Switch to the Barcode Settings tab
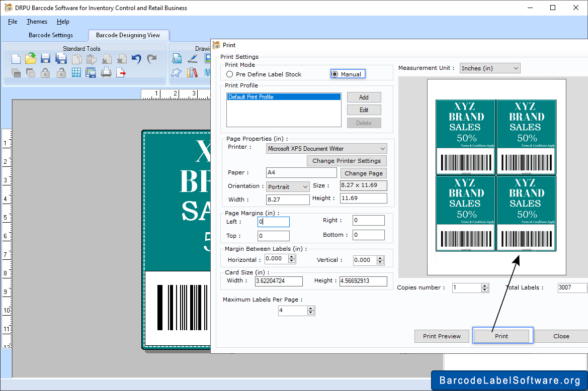The image size is (588, 391). pyautogui.click(x=51, y=35)
